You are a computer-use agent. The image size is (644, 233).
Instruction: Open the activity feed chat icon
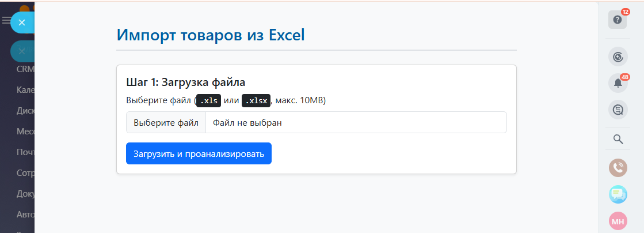618,110
